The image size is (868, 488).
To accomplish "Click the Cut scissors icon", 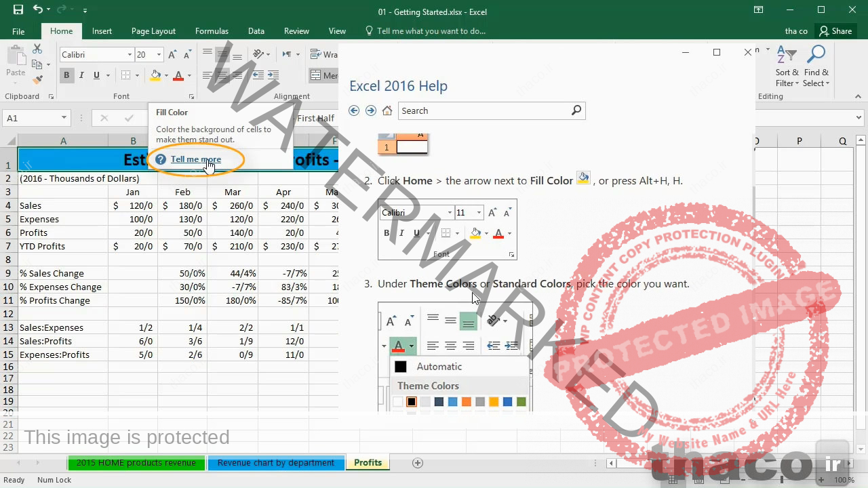I will (37, 49).
